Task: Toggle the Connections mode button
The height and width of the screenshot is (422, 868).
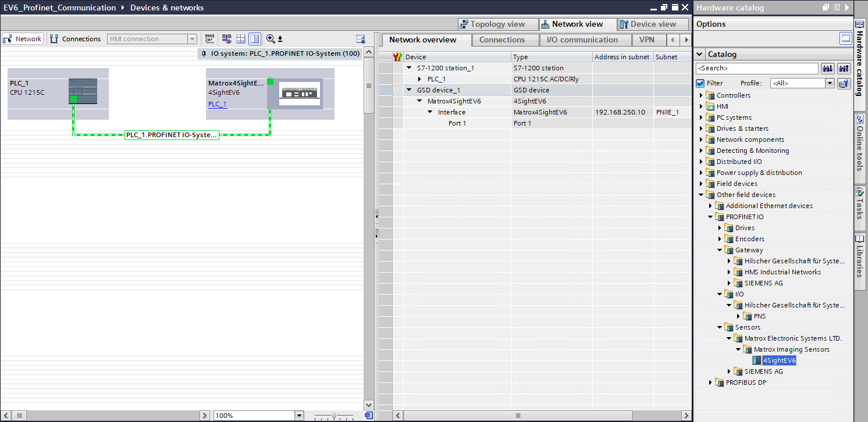Action: coord(76,39)
